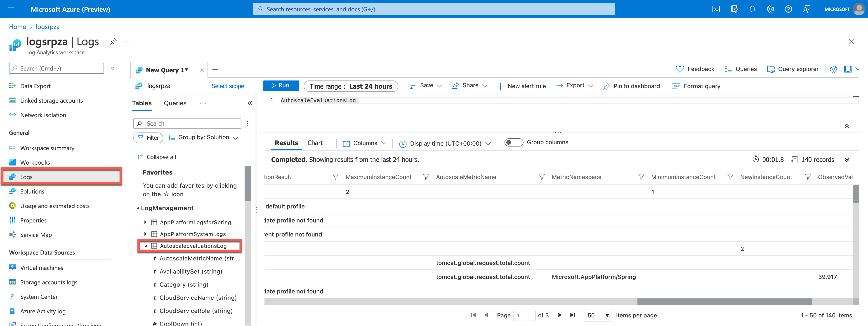
Task: Open the Azure portal hamburger menu
Action: [11, 9]
